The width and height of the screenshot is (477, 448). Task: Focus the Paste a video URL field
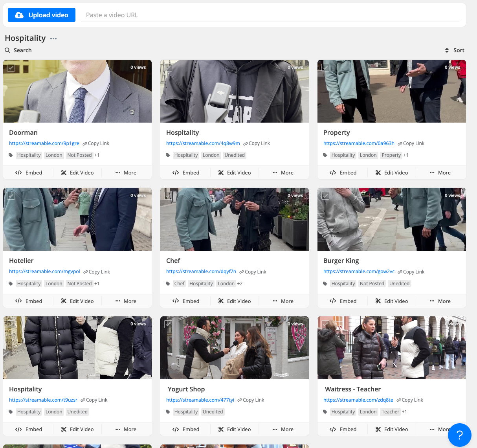270,15
